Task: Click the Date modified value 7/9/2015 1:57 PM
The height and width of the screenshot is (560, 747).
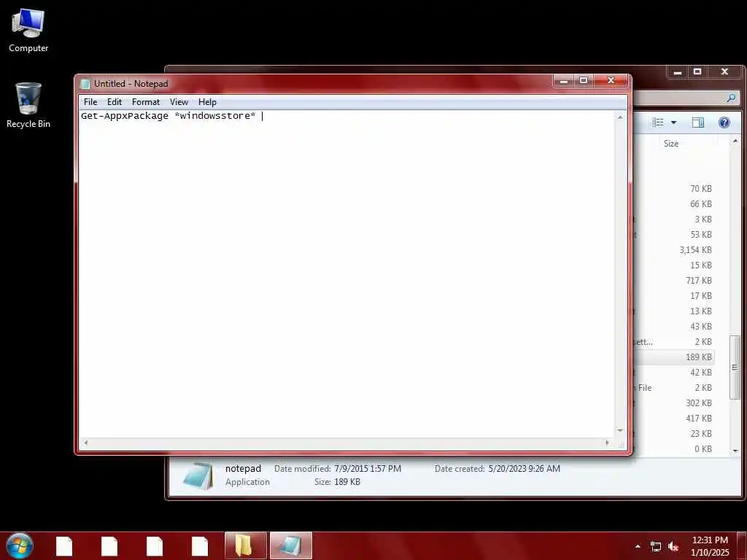Action: (x=368, y=469)
